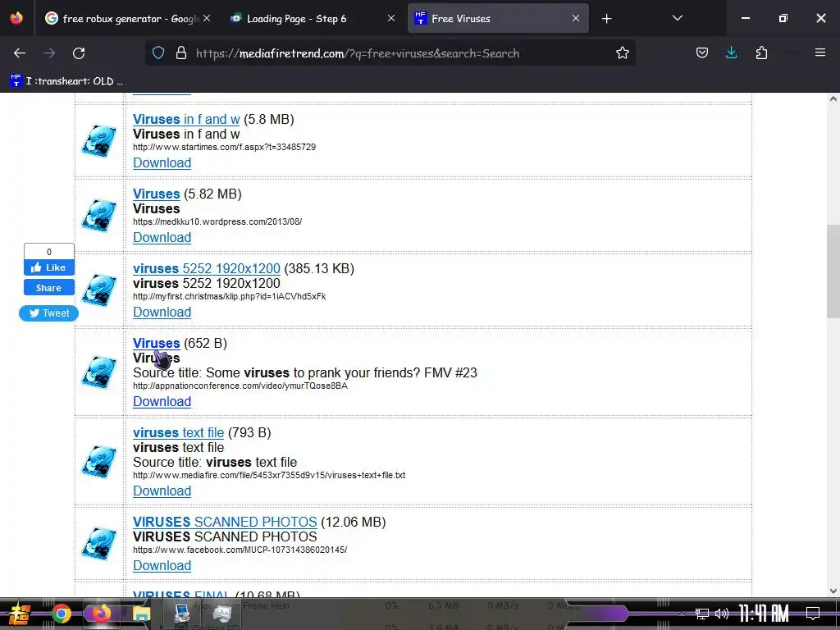
Task: Click the startimes.com source URL text
Action: (224, 147)
